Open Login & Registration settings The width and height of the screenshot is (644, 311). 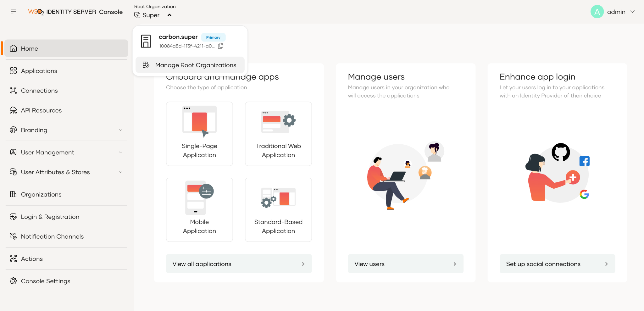66,217
